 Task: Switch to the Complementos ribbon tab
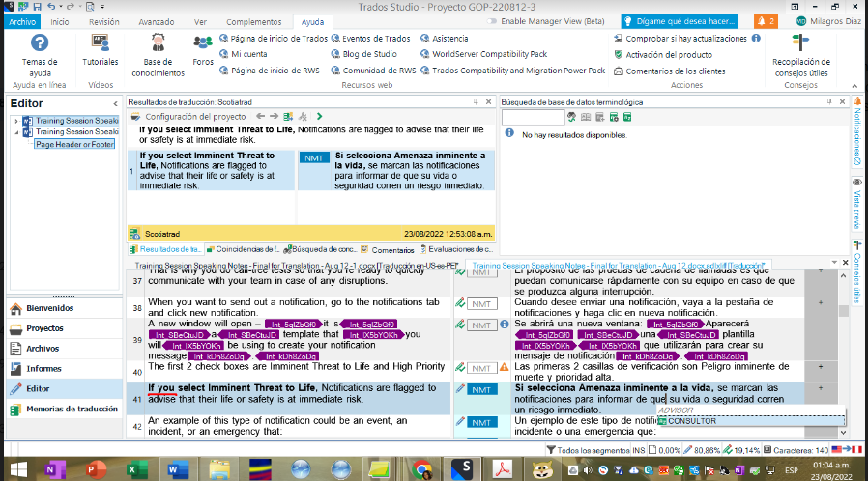pyautogui.click(x=253, y=21)
